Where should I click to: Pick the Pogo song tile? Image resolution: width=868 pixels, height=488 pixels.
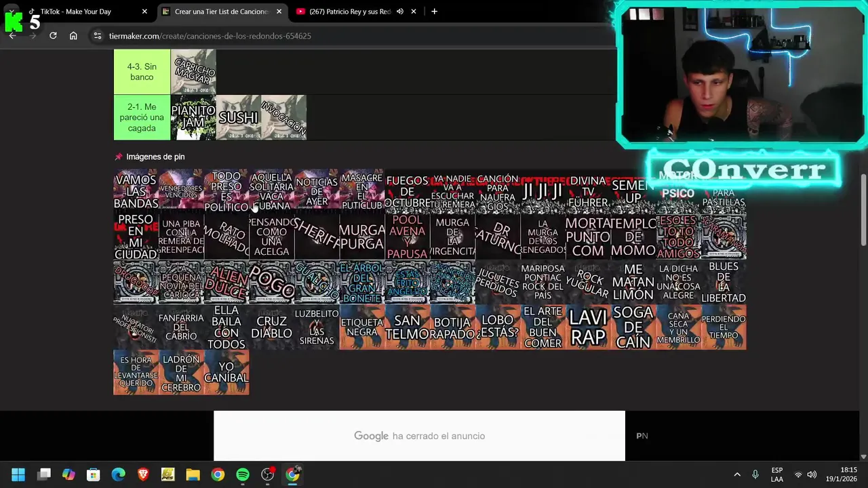pyautogui.click(x=271, y=282)
